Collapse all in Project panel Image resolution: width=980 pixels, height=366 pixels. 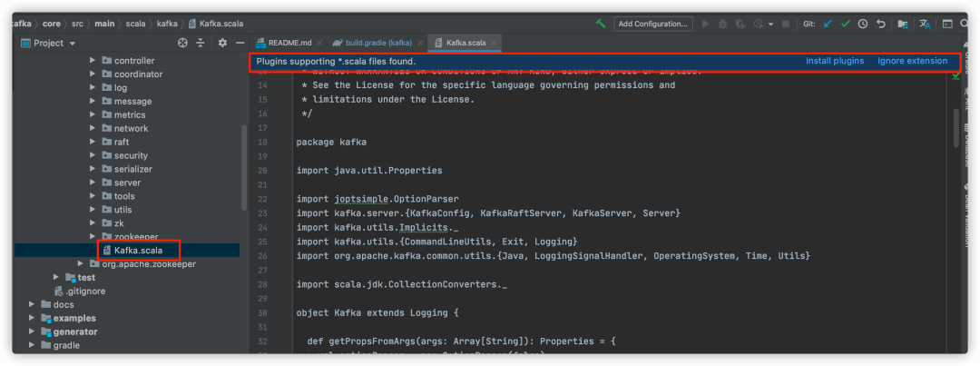200,44
